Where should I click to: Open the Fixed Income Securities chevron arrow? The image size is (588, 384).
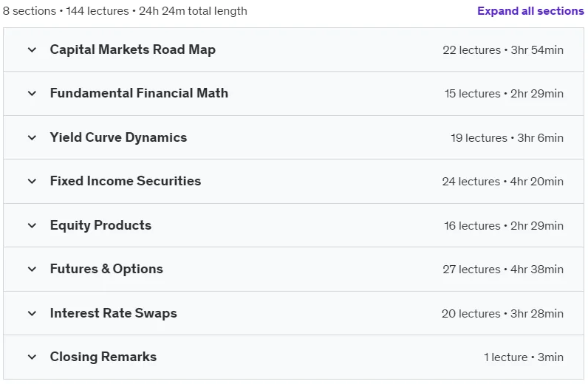tap(33, 181)
